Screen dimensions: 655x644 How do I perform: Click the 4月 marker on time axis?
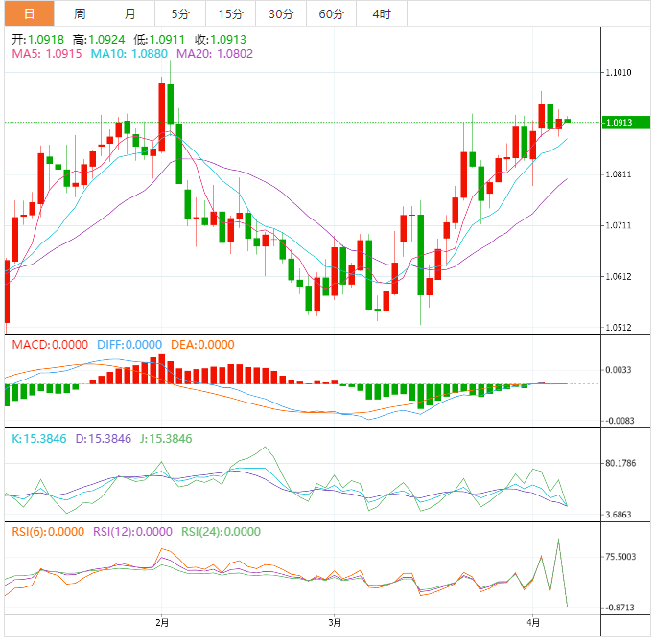[x=533, y=623]
